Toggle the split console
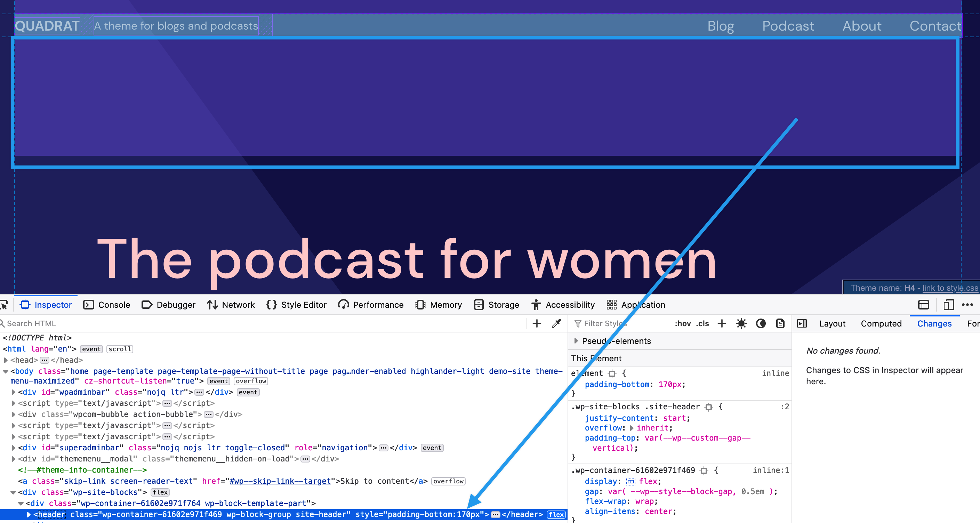Viewport: 980px width, 523px height. [923, 305]
